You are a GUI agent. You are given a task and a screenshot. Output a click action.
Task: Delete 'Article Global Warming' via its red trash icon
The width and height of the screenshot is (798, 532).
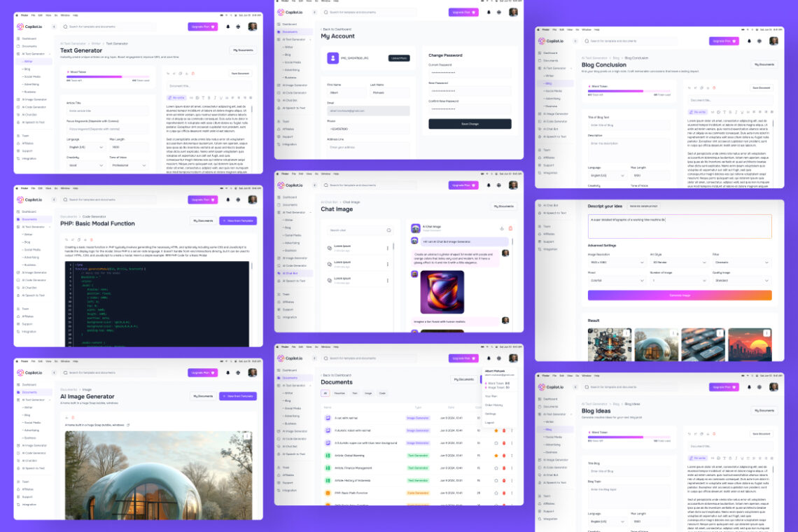504,456
